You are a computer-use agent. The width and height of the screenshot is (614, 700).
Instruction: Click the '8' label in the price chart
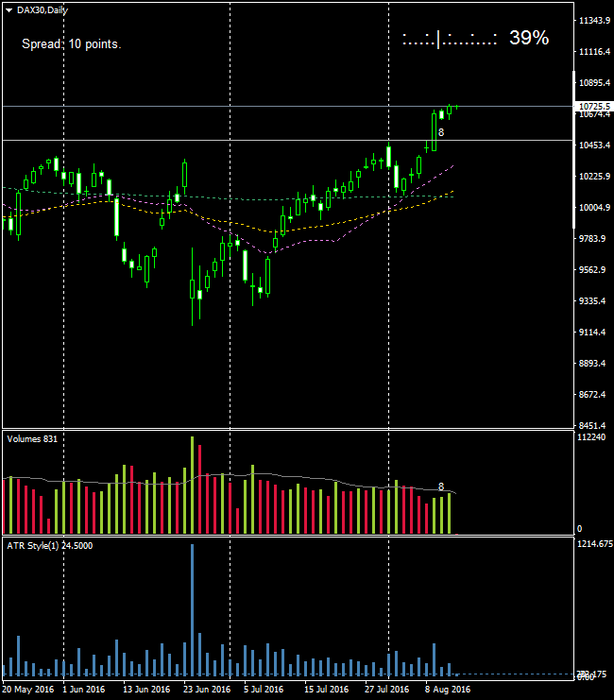coord(441,132)
